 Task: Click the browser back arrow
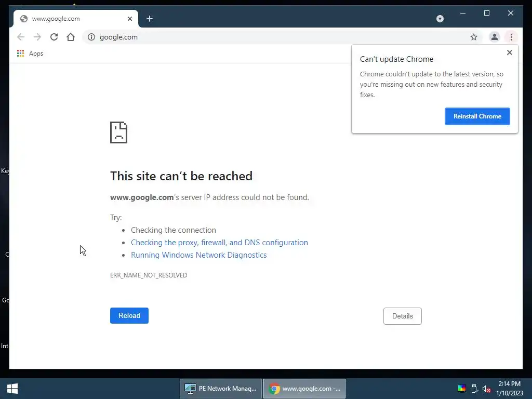21,37
